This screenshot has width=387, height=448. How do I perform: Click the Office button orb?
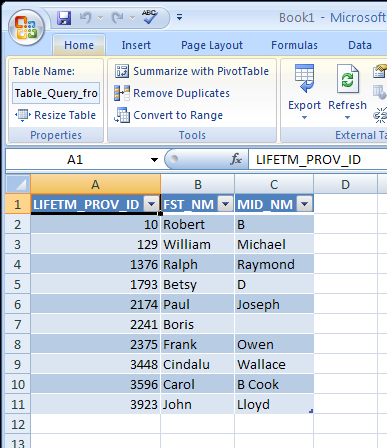pyautogui.click(x=26, y=28)
